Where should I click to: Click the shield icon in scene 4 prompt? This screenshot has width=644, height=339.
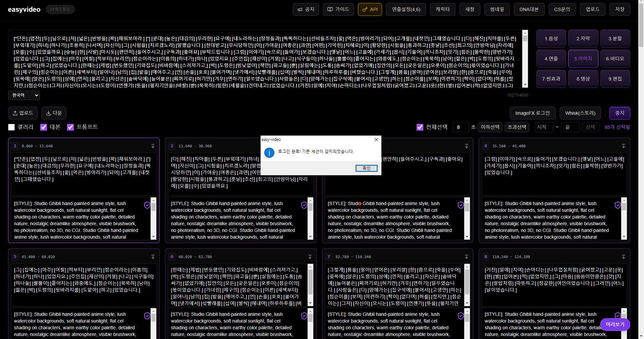pyautogui.click(x=618, y=205)
